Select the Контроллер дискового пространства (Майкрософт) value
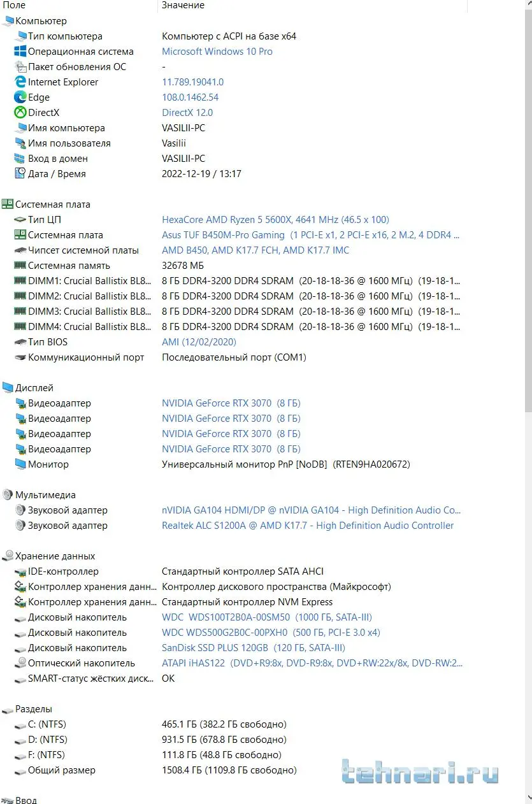The height and width of the screenshot is (804, 532). (x=277, y=587)
